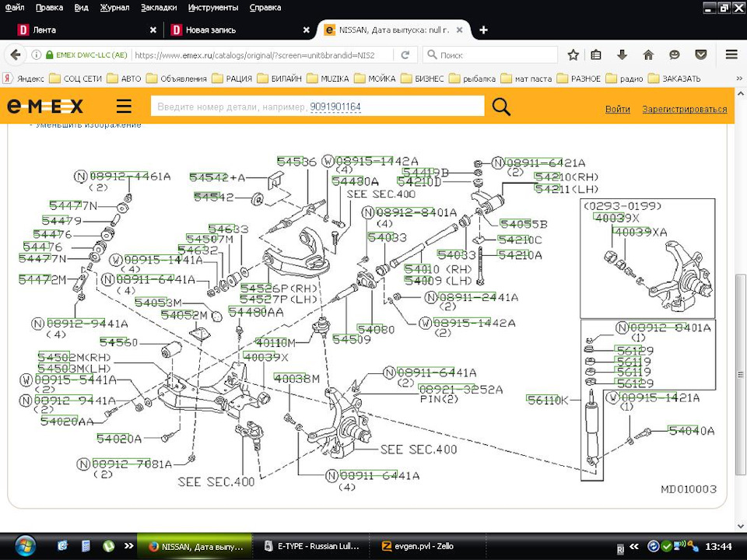Open the emex site hamburger menu
This screenshot has height=560, width=747.
pyautogui.click(x=124, y=106)
